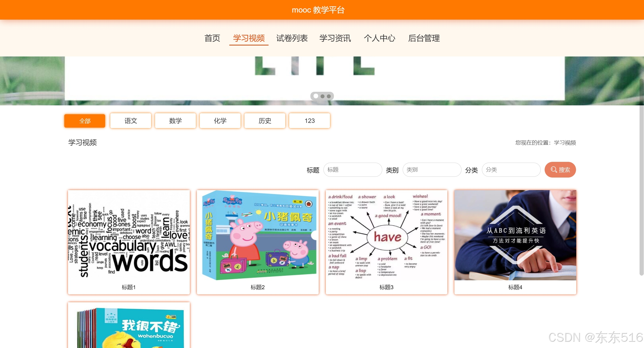Open the 标题1 vocabulary words thumbnail

coord(129,235)
